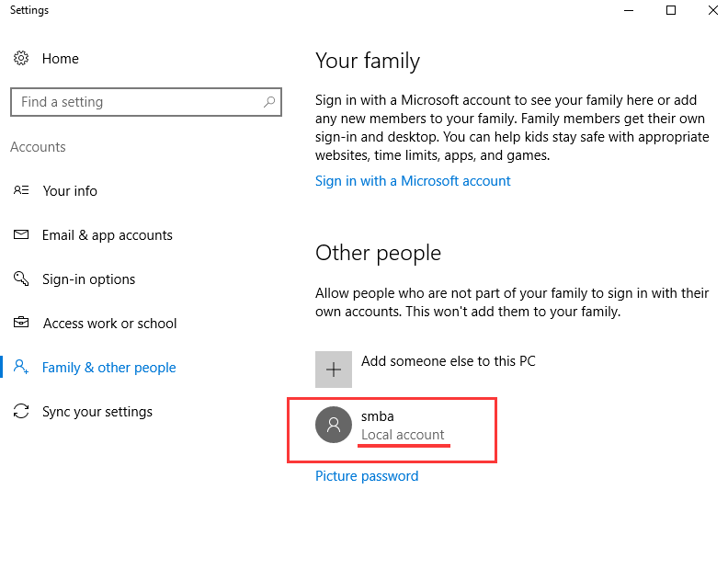Click the Sync your settings icon

click(x=21, y=411)
